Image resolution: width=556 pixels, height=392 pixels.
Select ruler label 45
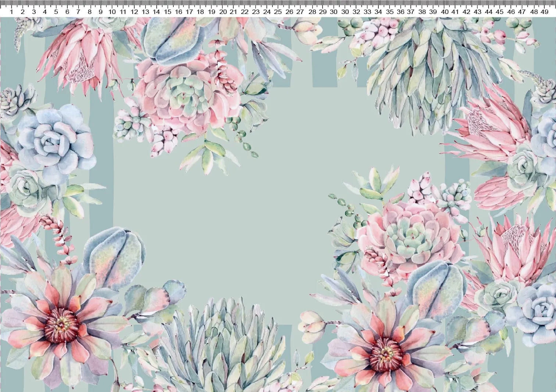point(500,12)
